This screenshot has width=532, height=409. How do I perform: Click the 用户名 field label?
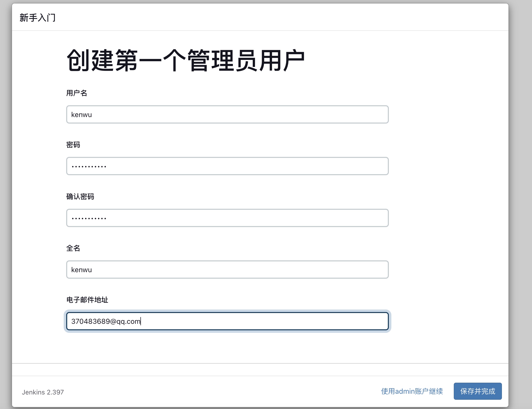click(x=76, y=93)
